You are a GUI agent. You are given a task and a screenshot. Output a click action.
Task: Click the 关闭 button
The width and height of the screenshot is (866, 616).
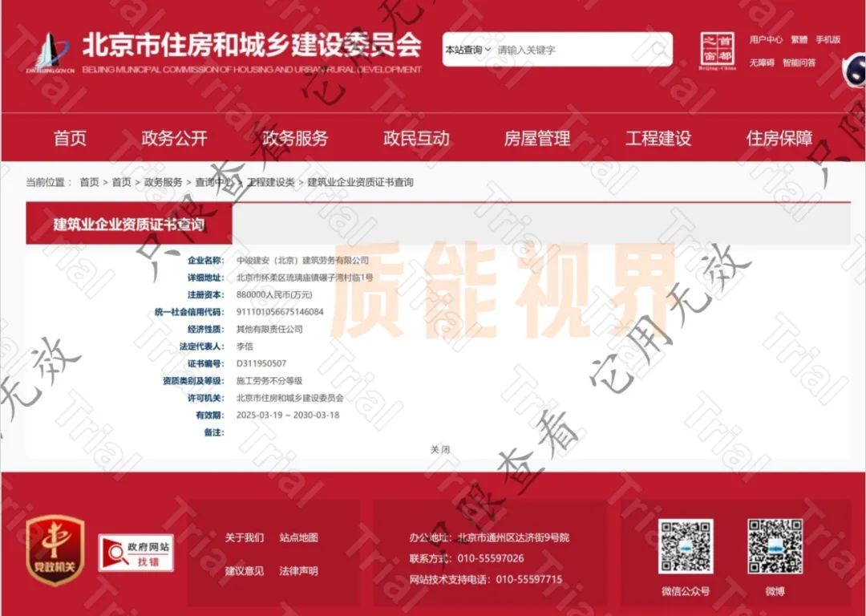point(440,450)
